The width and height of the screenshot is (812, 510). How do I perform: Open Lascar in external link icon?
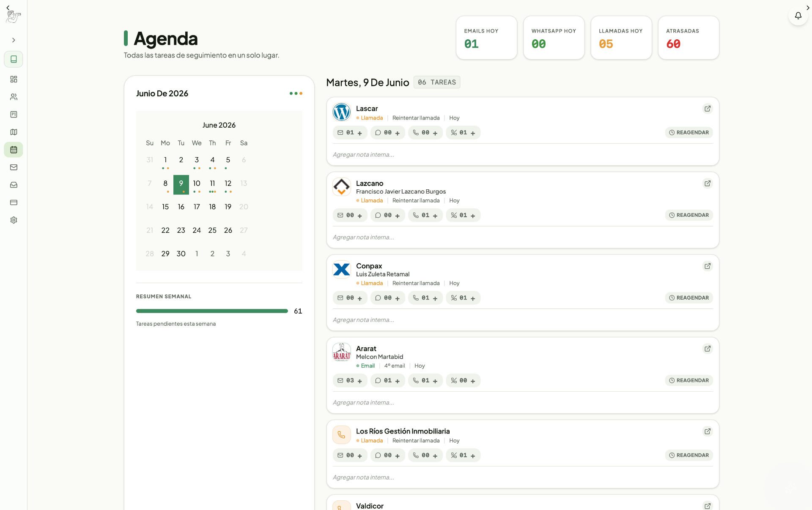click(708, 109)
